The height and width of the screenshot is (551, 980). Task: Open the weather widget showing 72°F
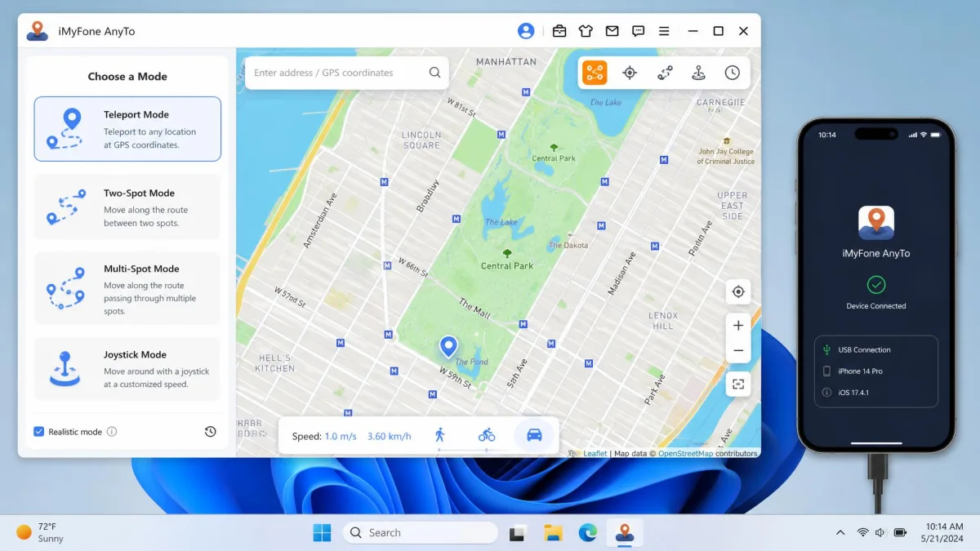pyautogui.click(x=41, y=532)
